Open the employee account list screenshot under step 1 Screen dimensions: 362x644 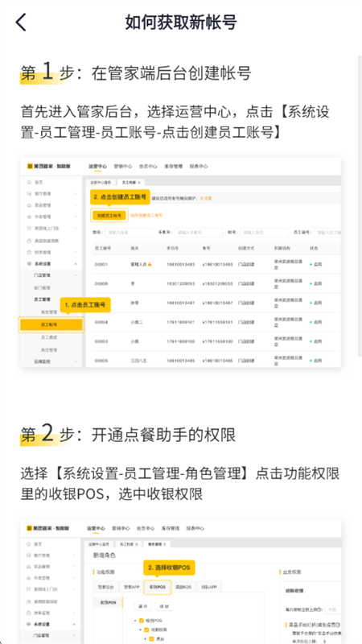pyautogui.click(x=180, y=262)
